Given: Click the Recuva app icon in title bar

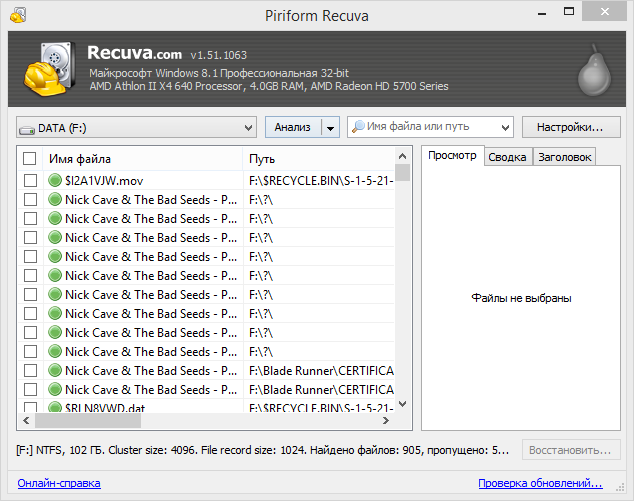Looking at the screenshot, I should [18, 15].
